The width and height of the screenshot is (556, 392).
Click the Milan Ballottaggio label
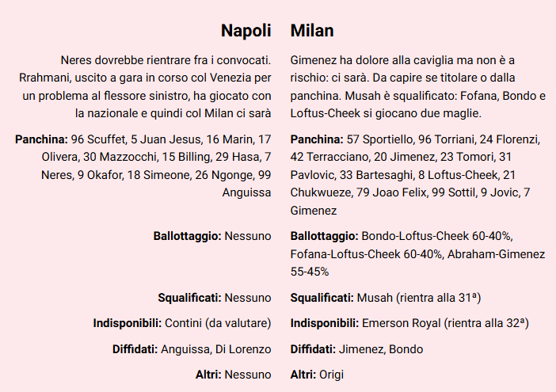[x=324, y=236]
